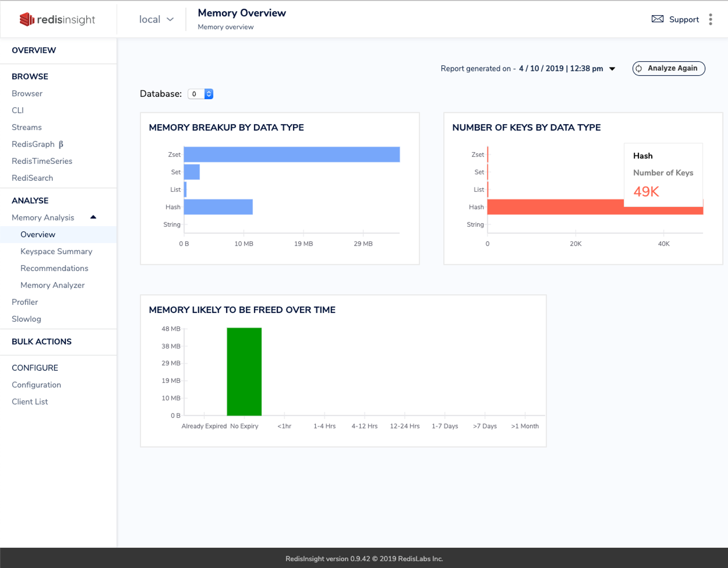Collapse the Memory Analysis section
The width and height of the screenshot is (728, 568).
93,217
